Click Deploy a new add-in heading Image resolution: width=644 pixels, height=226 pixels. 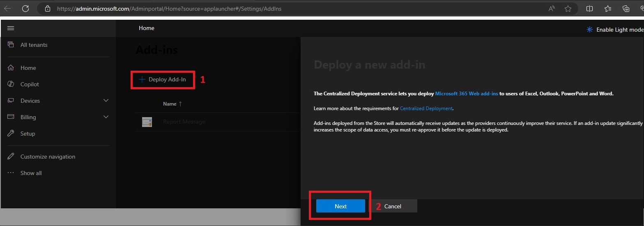pos(369,65)
